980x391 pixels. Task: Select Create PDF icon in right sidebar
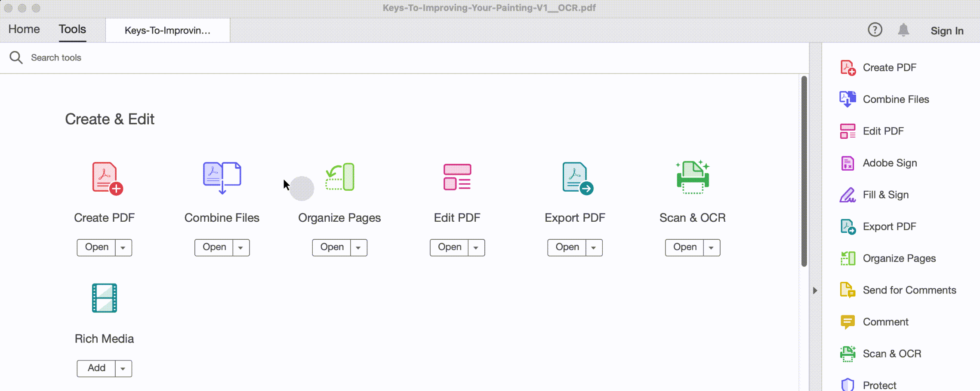848,67
